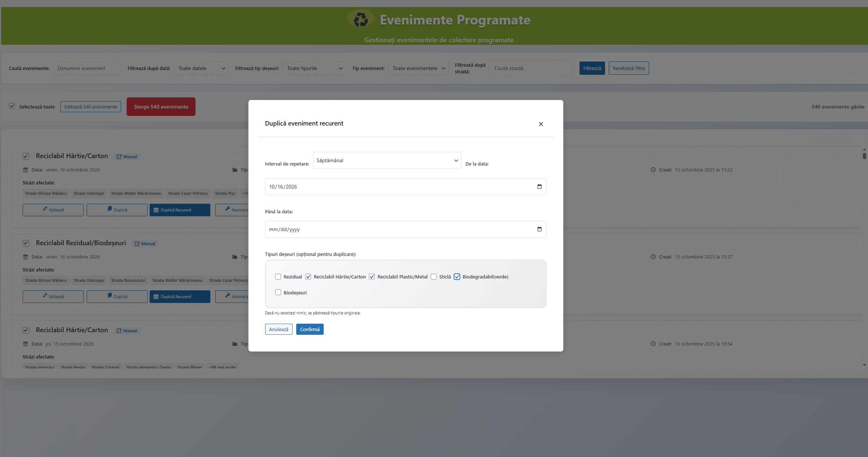The height and width of the screenshot is (457, 868).
Task: Click calendar icon beside vineri 16 octombrie date
Action: tap(26, 170)
